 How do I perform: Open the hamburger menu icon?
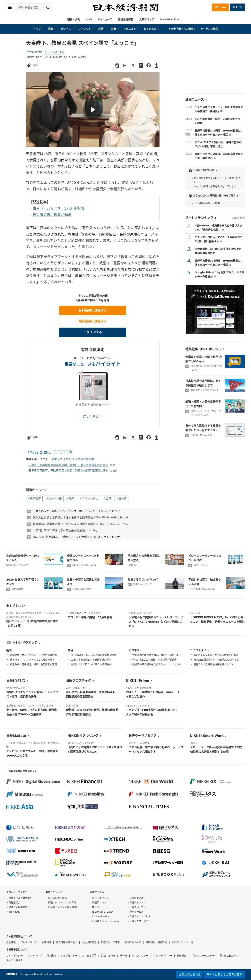[x=10, y=8]
